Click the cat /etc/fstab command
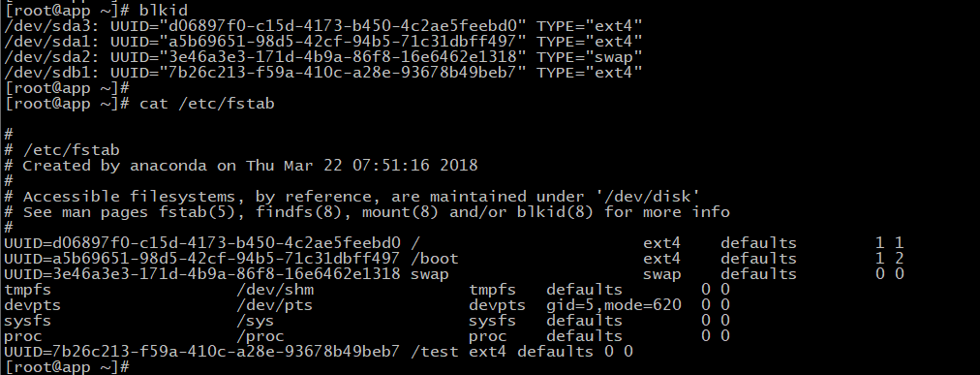Screen dimensions: 980x375 207,104
